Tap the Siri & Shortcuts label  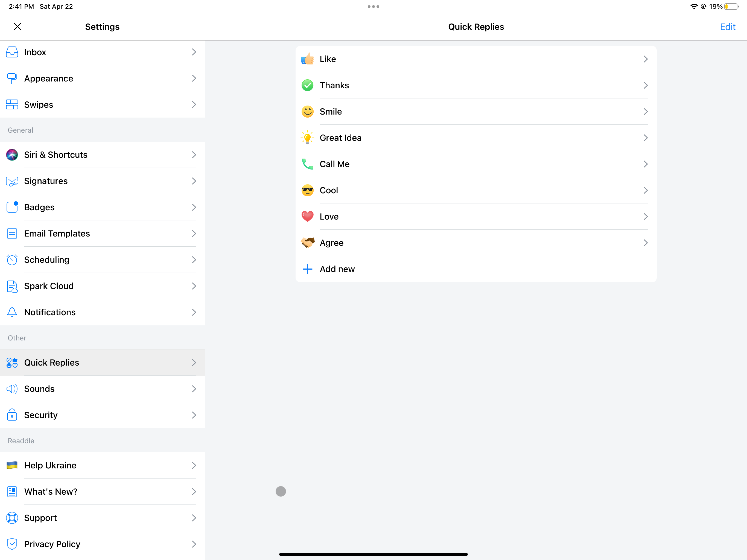pos(56,155)
